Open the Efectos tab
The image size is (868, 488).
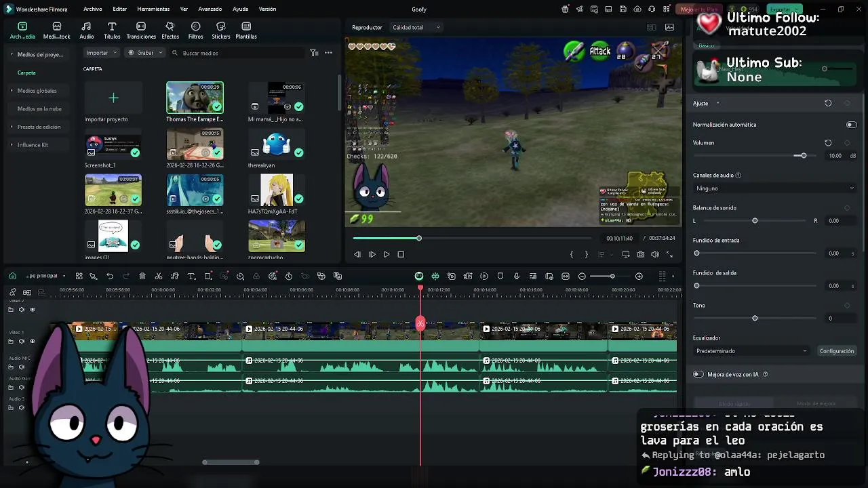tap(170, 30)
